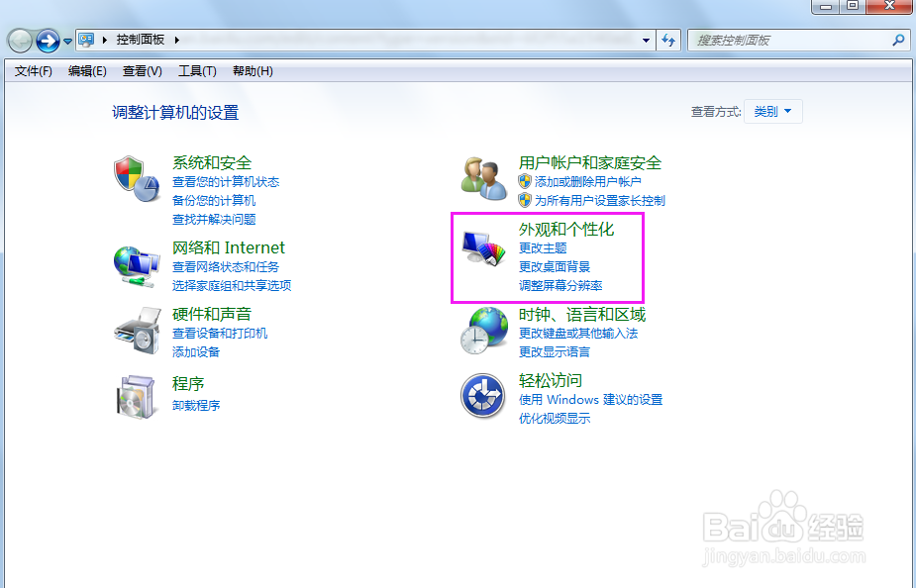Click 更改键盘或其他输入法 link
This screenshot has height=588, width=916.
coord(578,334)
